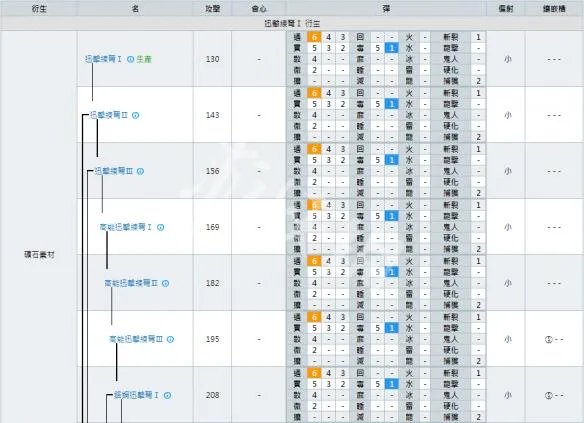Open the info icon in the 143 attack row

136,115
